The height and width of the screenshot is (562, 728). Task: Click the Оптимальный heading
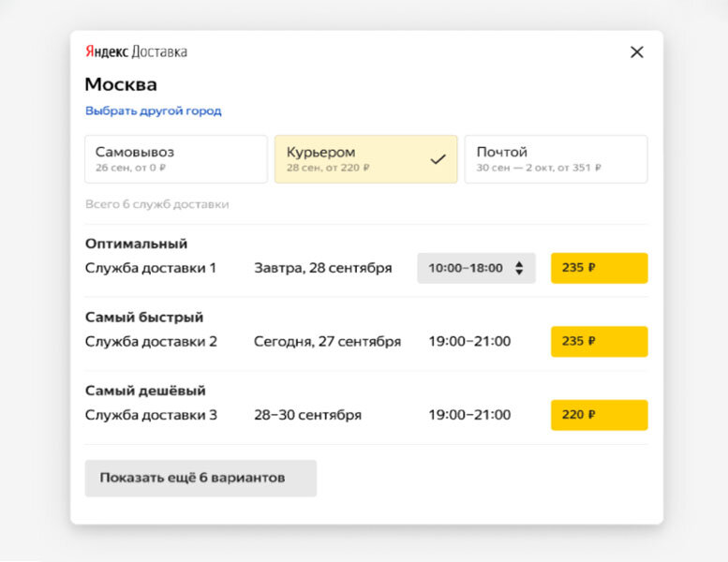(x=136, y=244)
